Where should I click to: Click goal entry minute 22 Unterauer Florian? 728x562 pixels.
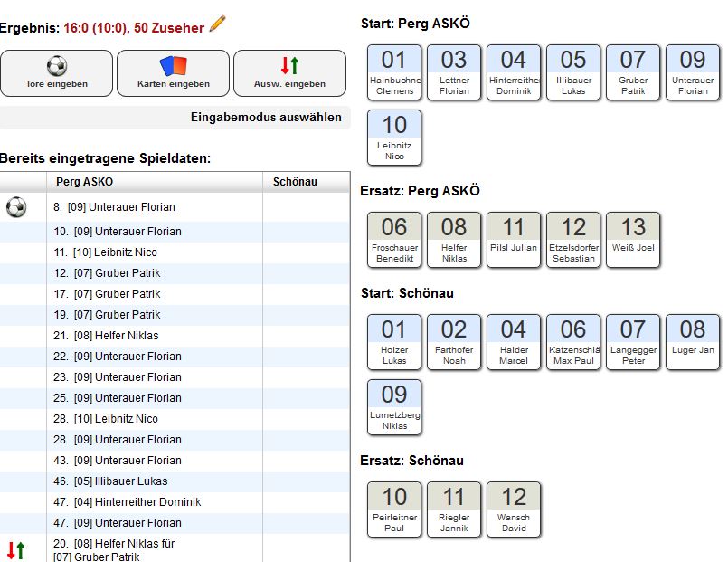click(x=118, y=357)
